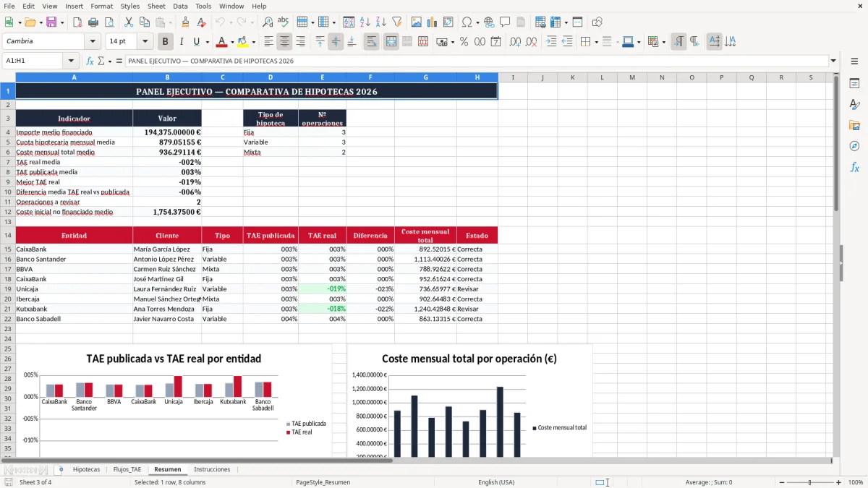The width and height of the screenshot is (868, 488).
Task: Toggle Align Right
Action: 300,42
